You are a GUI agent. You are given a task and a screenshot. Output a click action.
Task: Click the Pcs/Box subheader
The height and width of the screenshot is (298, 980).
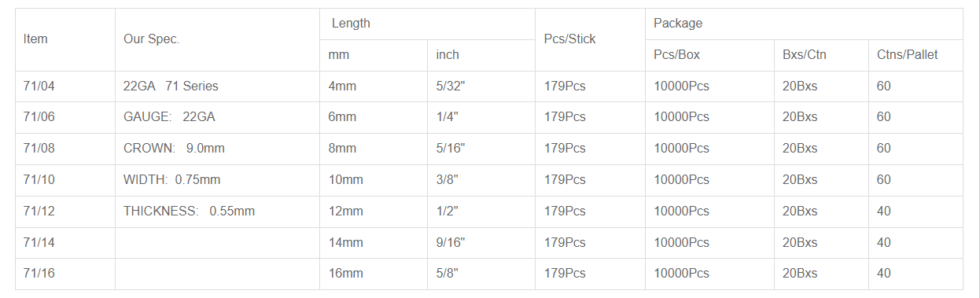709,55
